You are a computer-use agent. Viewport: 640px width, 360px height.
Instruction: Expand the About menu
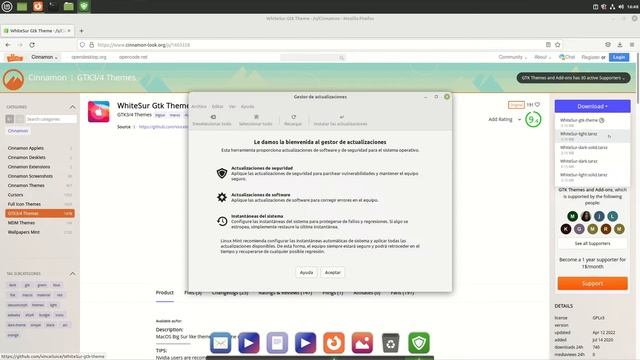542,57
